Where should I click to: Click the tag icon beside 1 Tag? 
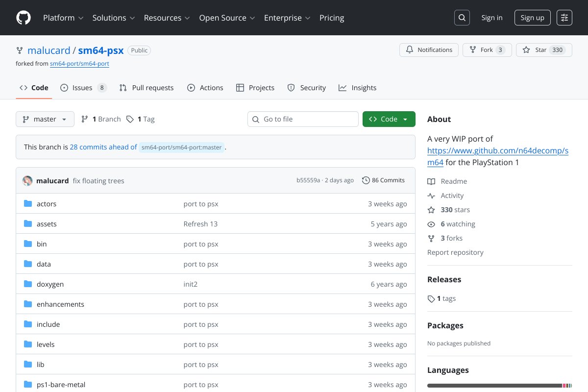click(x=130, y=119)
